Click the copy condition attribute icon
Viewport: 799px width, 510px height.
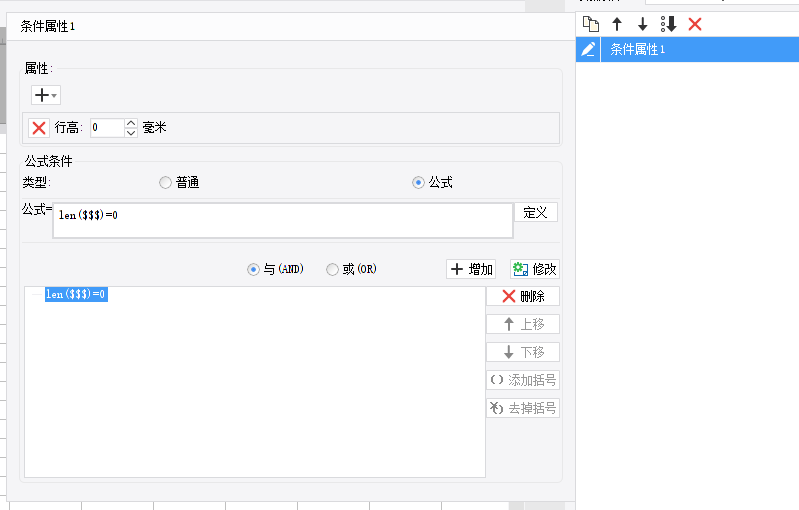point(591,24)
